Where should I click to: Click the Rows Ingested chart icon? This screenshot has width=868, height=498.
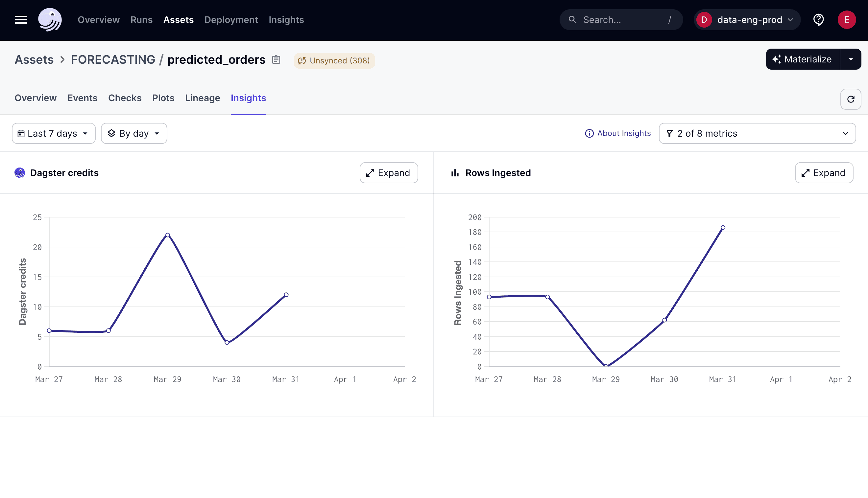pos(454,173)
